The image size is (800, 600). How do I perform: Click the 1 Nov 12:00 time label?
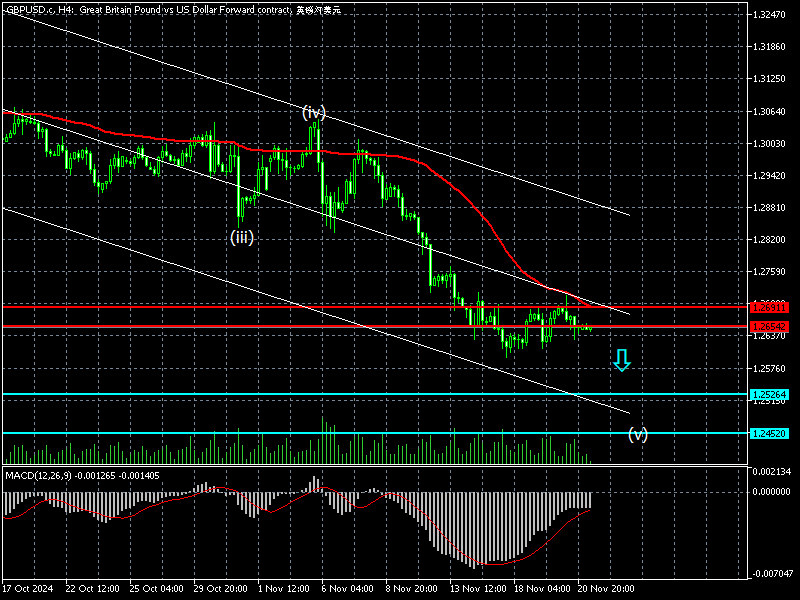(284, 588)
